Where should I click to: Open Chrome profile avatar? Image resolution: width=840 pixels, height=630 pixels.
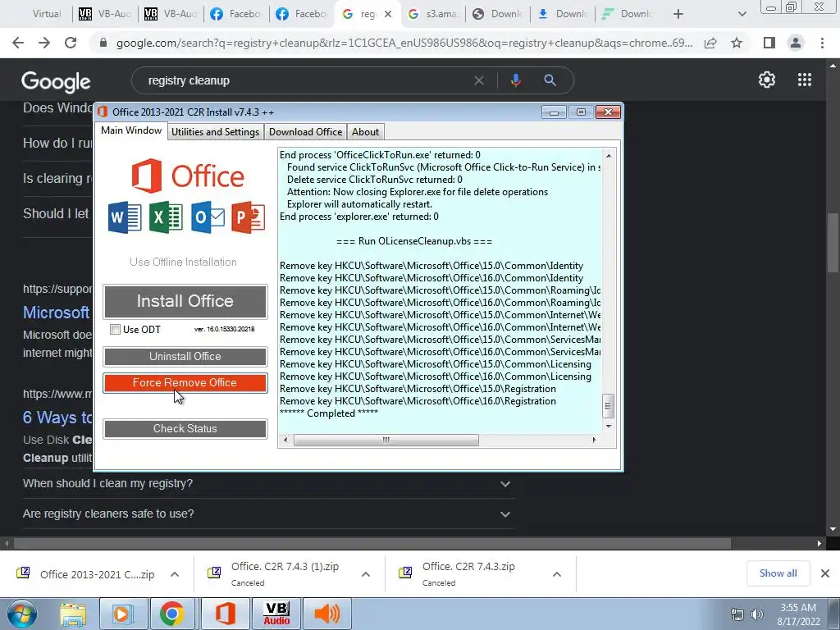click(796, 43)
